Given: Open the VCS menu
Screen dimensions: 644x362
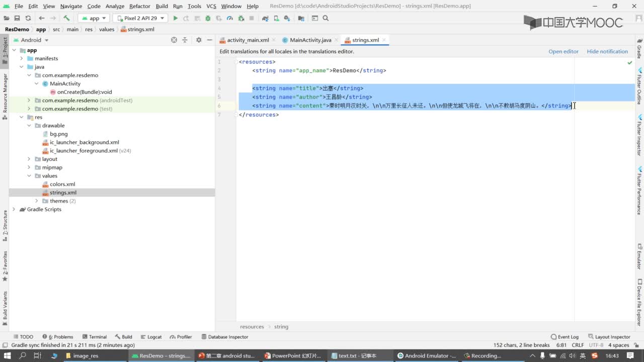Looking at the screenshot, I should 211,6.
